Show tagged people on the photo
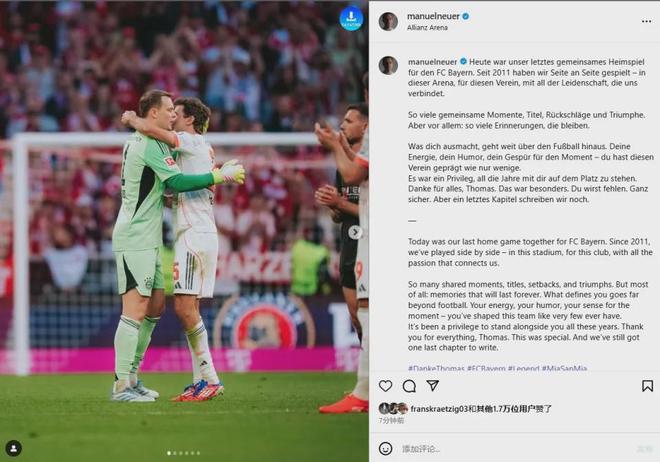 [13, 448]
